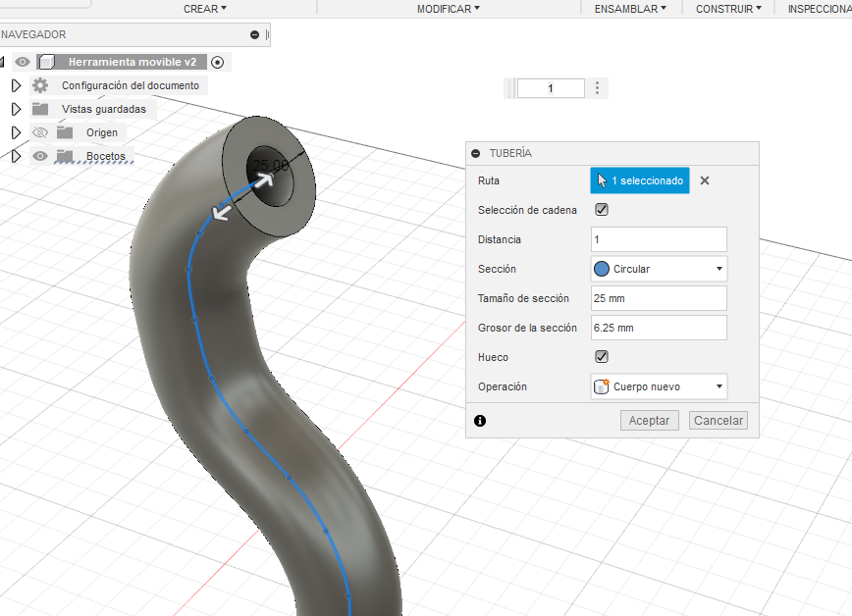Toggle visibility of Herramienta movible v2

click(23, 62)
